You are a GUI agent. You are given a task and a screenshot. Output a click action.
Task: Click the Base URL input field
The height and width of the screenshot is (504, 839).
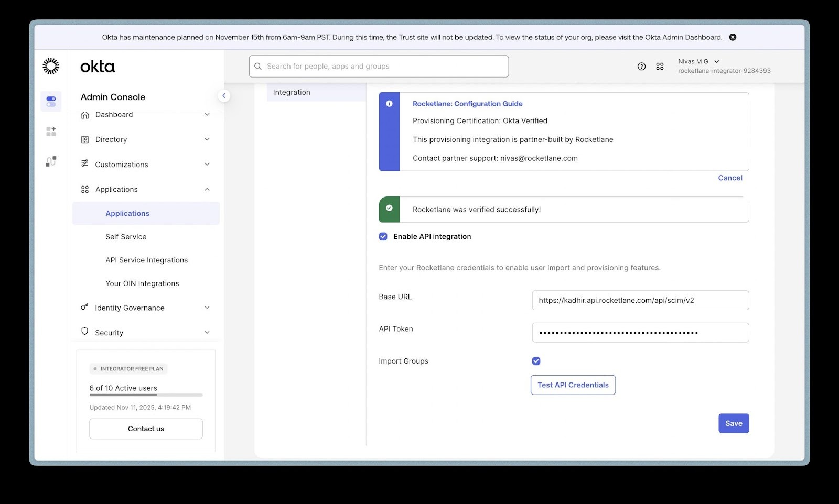pos(640,300)
